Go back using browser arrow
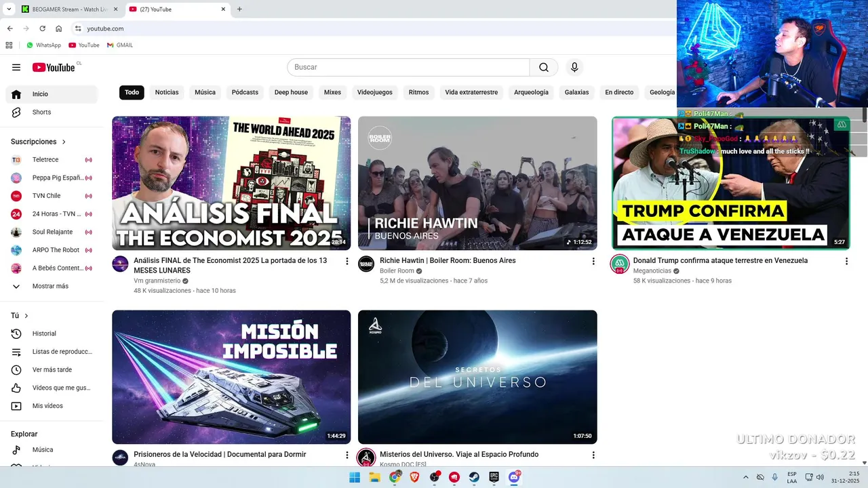868x488 pixels. [x=9, y=28]
